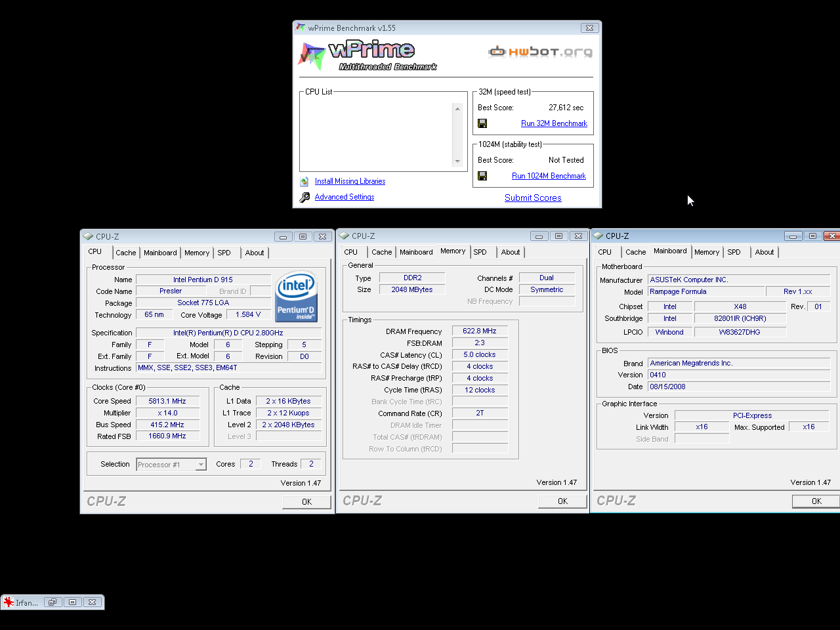Click the Run 32M Benchmark link

click(x=554, y=123)
